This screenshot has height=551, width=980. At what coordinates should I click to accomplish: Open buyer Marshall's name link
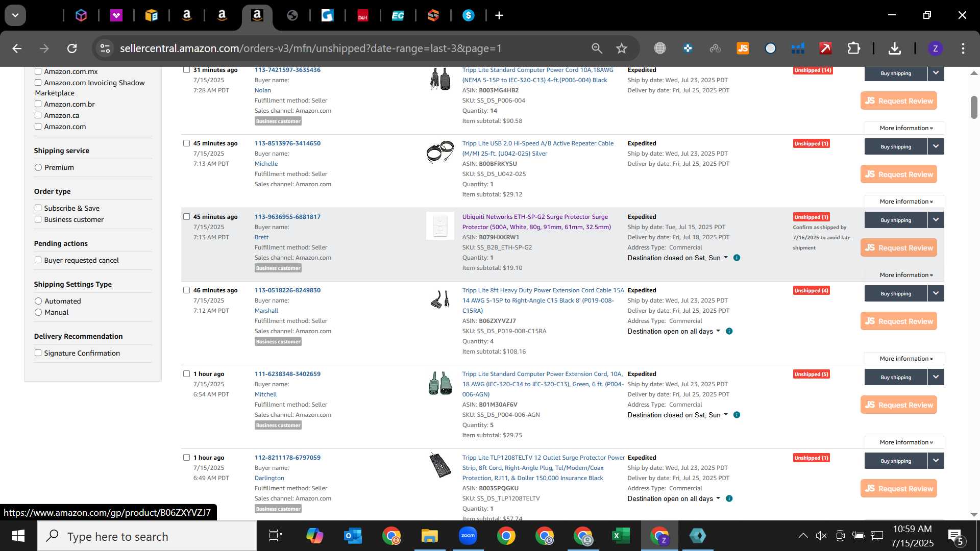pyautogui.click(x=266, y=311)
